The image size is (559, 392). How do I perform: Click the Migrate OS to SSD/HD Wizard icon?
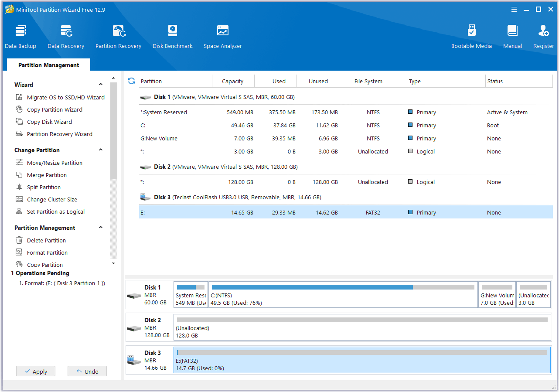click(19, 97)
